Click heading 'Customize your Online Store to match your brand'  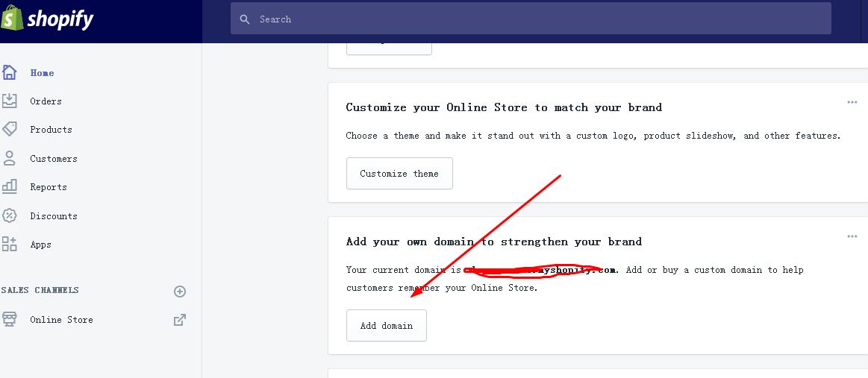[504, 107]
